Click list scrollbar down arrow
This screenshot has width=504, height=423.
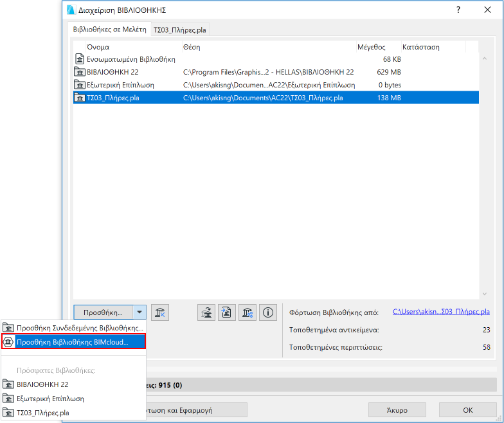click(485, 294)
